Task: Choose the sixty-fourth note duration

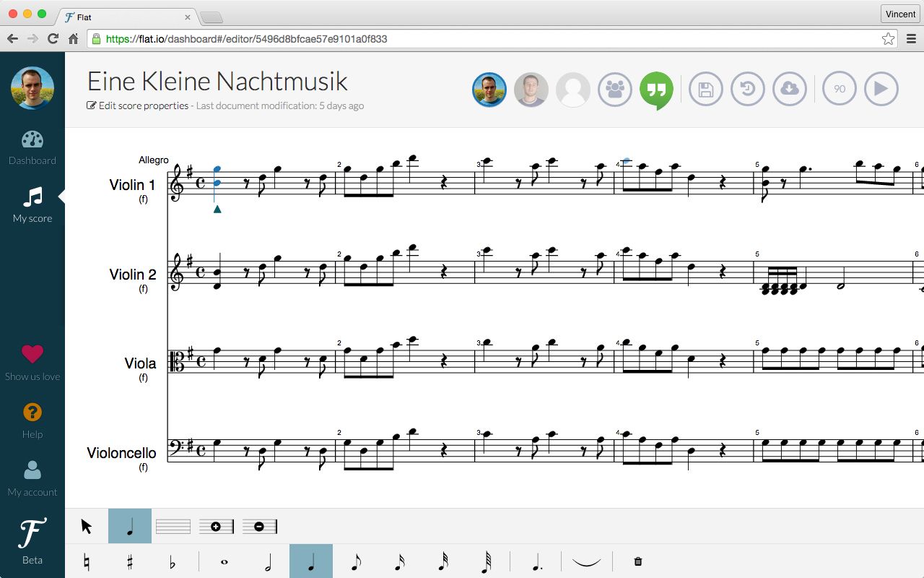Action: (x=487, y=562)
